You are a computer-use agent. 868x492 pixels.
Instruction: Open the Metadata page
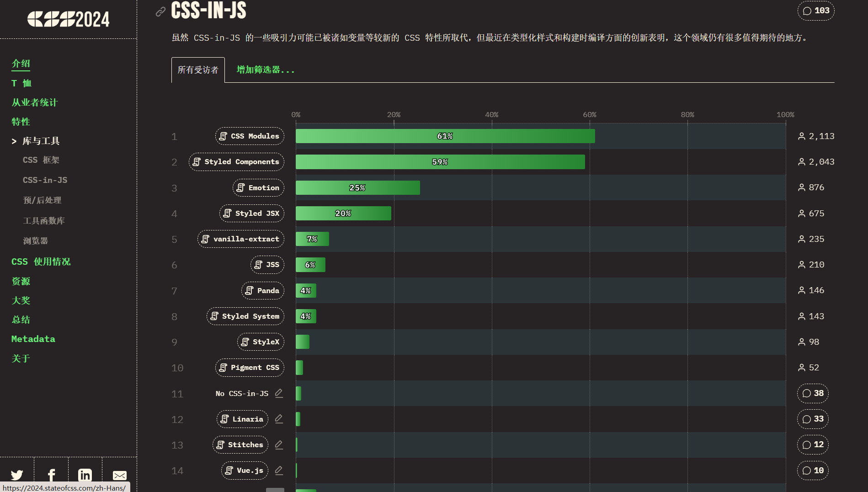(33, 339)
